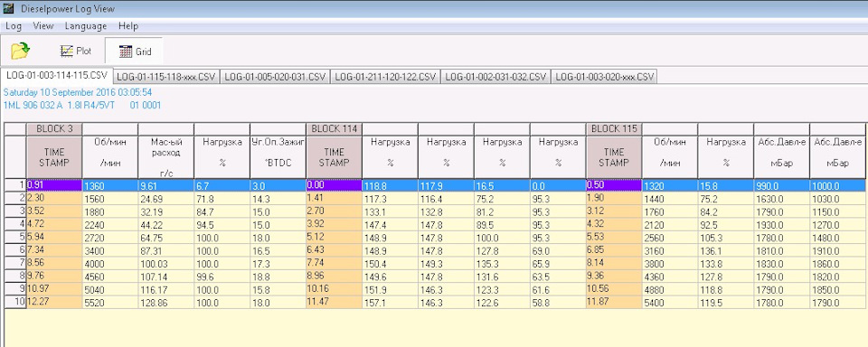Screen dimensions: 868x347
Task: Click the cell with value 44.22
Action: click(x=166, y=225)
